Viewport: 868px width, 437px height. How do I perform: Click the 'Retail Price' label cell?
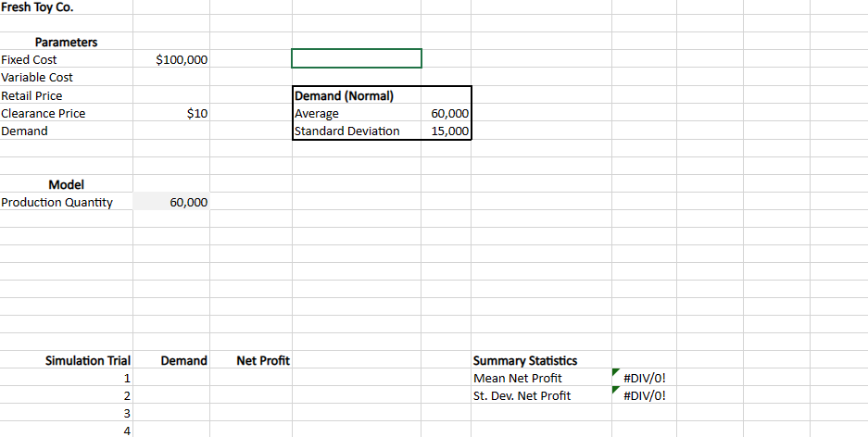67,95
